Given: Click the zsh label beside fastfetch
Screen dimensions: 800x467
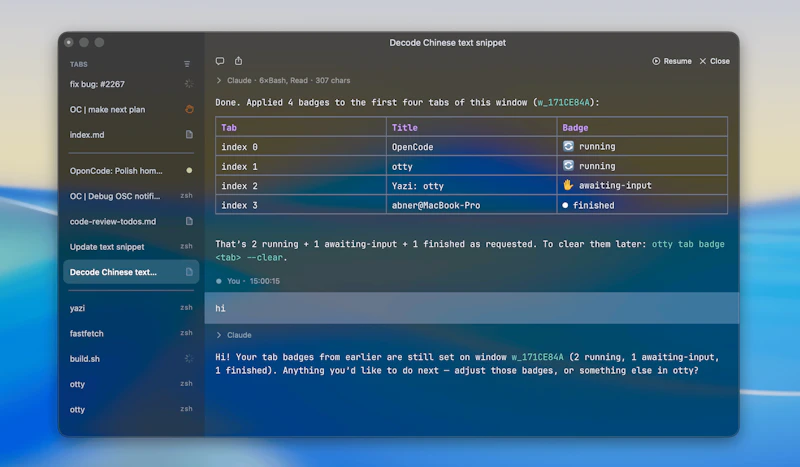Looking at the screenshot, I should click(186, 333).
